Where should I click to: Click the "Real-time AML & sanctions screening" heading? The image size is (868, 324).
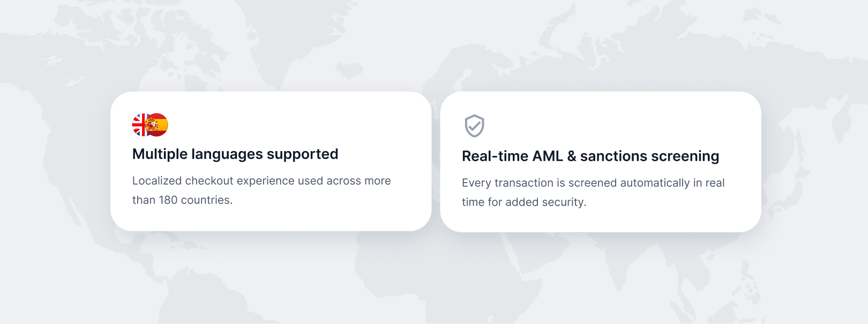point(590,156)
